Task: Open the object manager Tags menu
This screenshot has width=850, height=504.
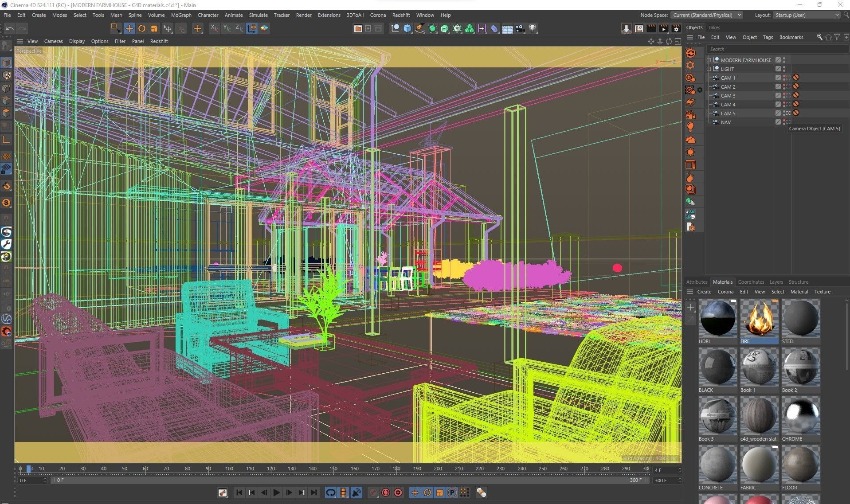Action: tap(768, 37)
